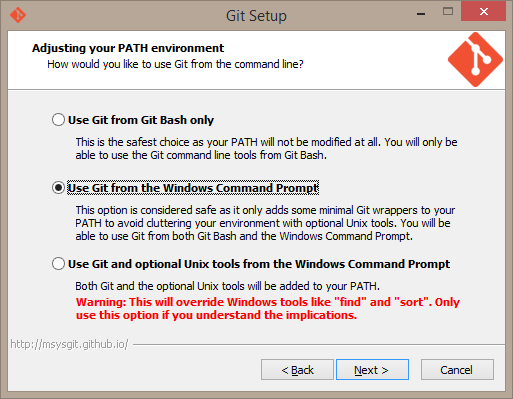Viewport: 513px width, 399px height.
Task: Minimize the Git Setup window
Action: (421, 14)
